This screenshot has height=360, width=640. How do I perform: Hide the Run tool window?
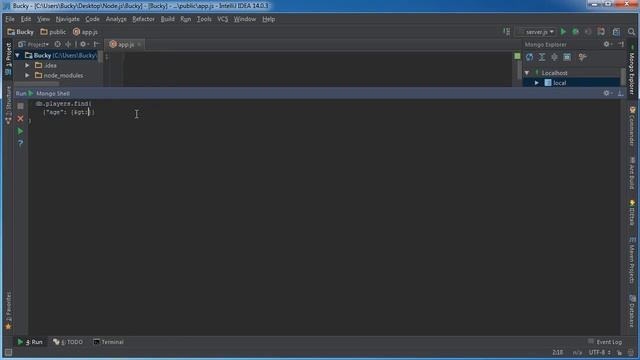(x=620, y=93)
